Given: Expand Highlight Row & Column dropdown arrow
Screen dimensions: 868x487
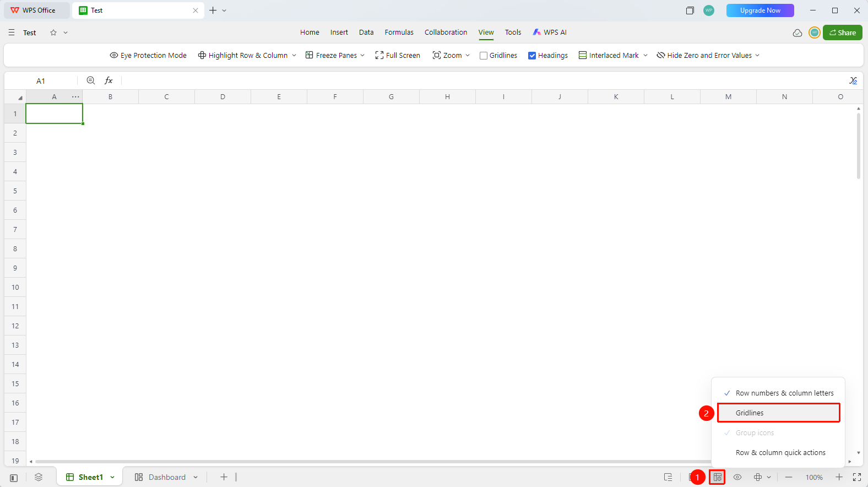Looking at the screenshot, I should [x=294, y=56].
